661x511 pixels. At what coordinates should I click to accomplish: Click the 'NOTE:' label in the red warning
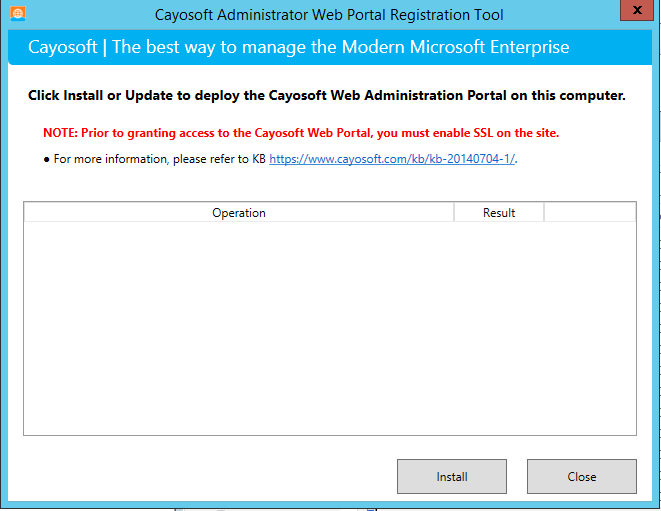[x=60, y=133]
